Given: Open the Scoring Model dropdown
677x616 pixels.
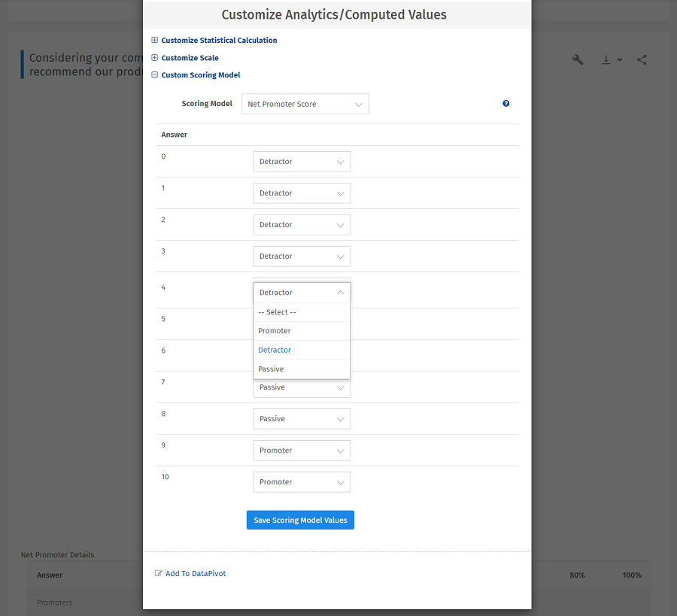Looking at the screenshot, I should pos(305,104).
